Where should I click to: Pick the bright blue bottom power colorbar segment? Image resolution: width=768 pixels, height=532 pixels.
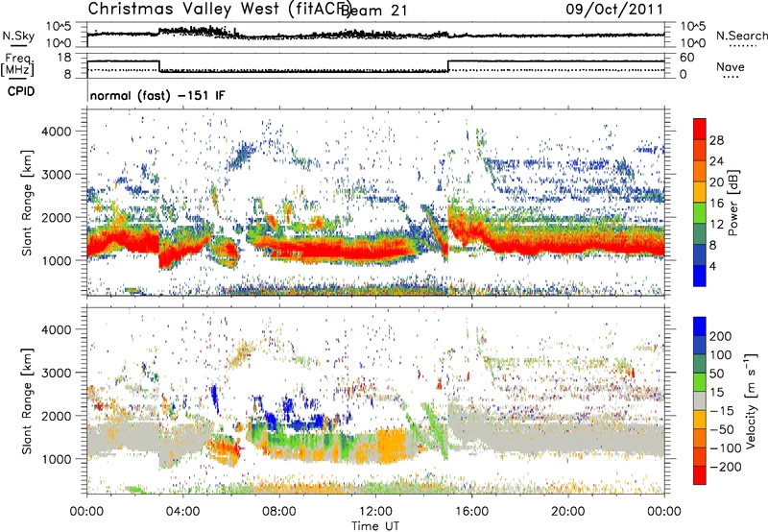(x=700, y=277)
